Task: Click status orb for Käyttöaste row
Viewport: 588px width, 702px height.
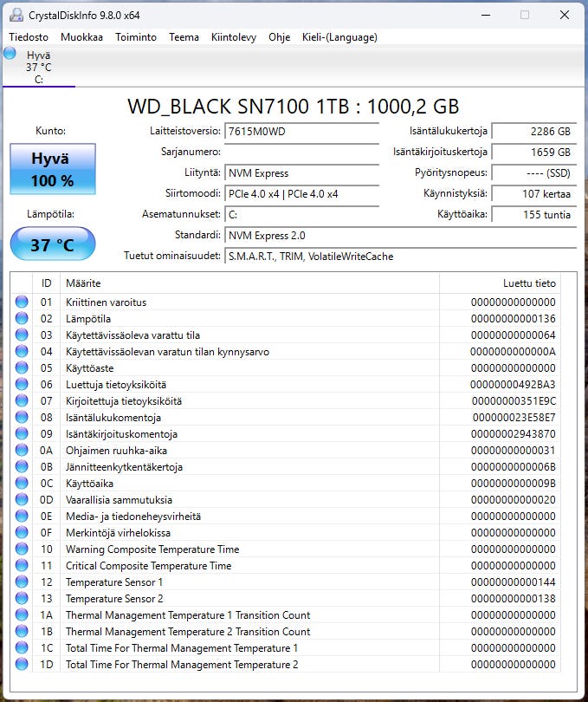Action: (22, 367)
